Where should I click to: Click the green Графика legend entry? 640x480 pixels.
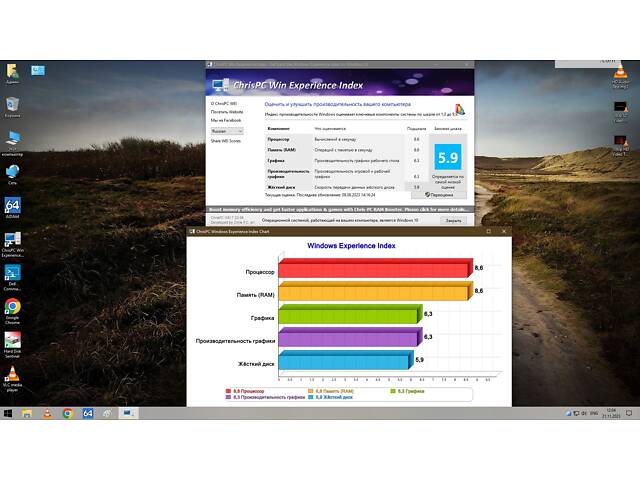pos(407,391)
